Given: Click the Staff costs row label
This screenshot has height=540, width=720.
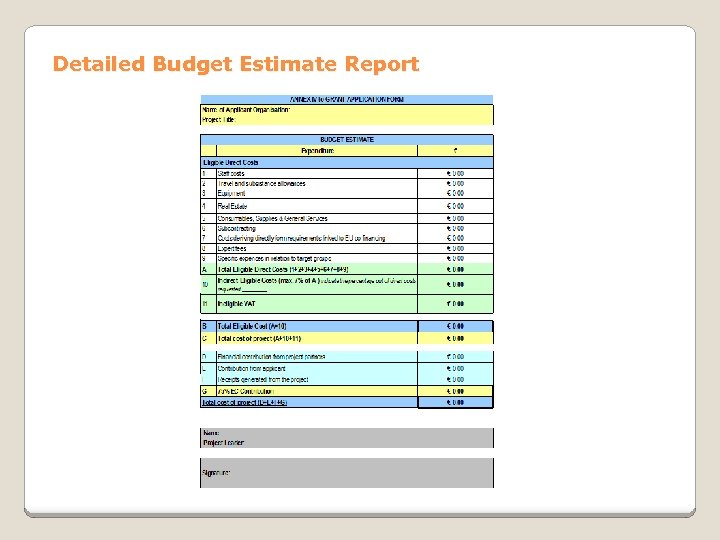Looking at the screenshot, I should pos(231,174).
